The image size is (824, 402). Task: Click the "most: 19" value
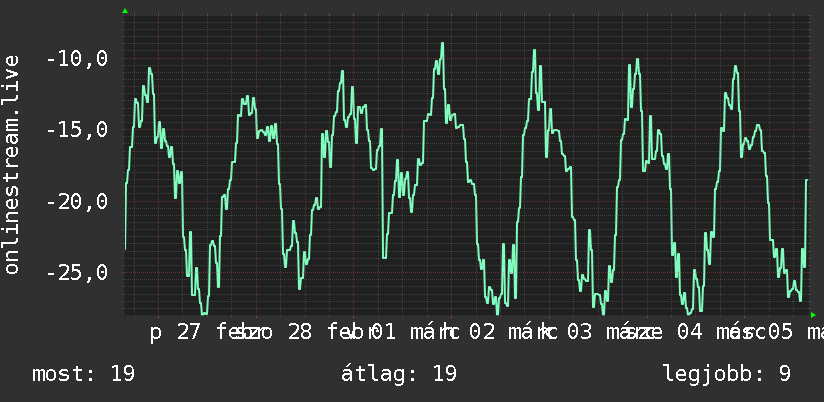pos(84,374)
